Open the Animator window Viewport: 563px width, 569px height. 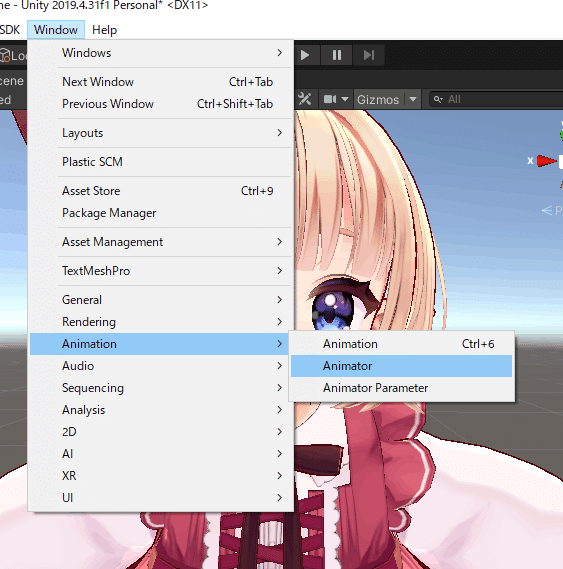tap(401, 366)
